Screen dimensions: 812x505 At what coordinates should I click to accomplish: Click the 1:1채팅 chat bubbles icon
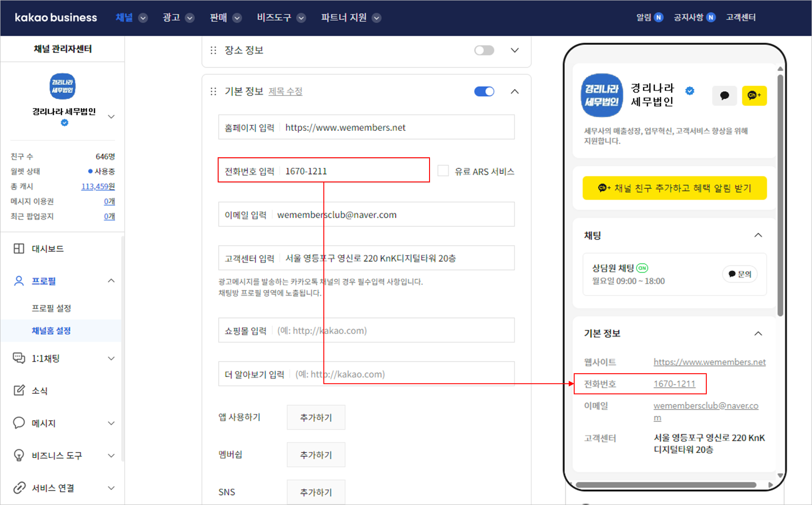pyautogui.click(x=19, y=358)
